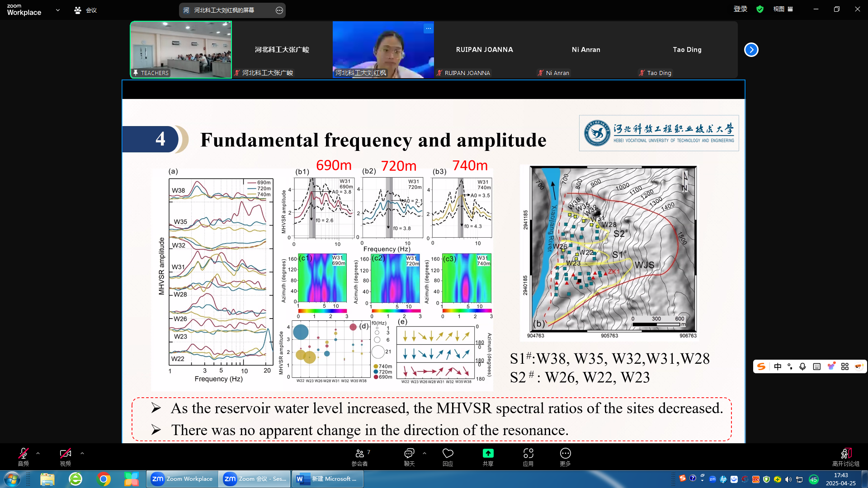Show next participants with blue arrow
868x488 pixels.
click(x=751, y=50)
